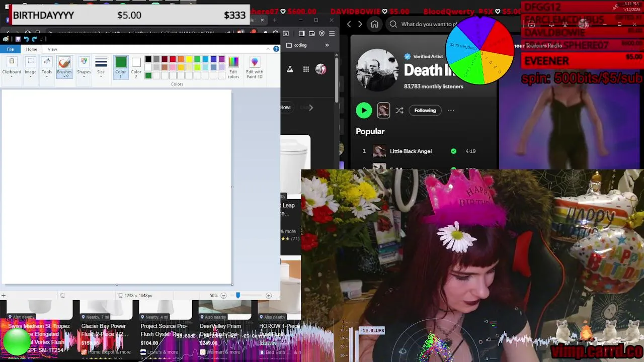Viewport: 644px width, 362px height.
Task: Undo the last action in Paint
Action: point(26,39)
